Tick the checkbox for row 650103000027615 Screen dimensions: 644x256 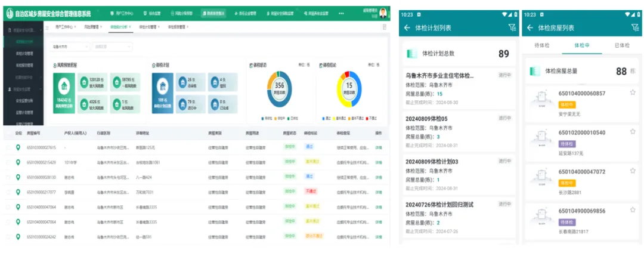tap(8, 147)
